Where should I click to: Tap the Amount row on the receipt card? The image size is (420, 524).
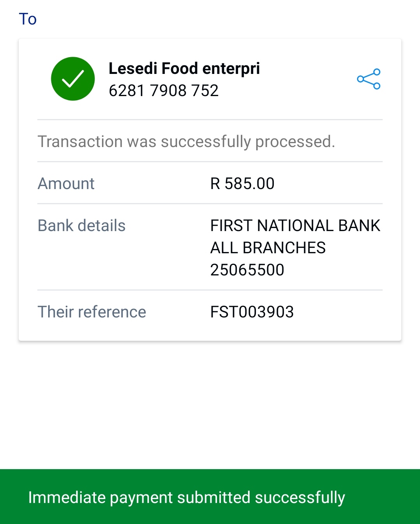coord(210,183)
